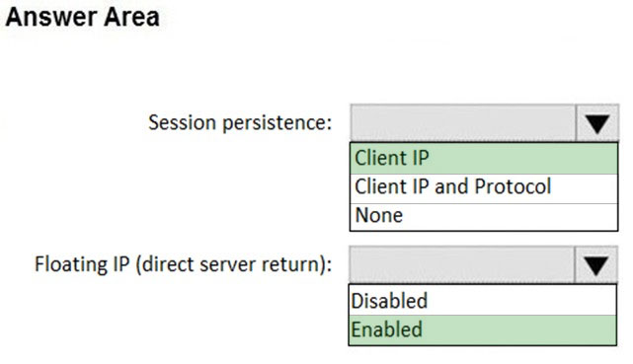This screenshot has height=364, width=633.
Task: Select the white None list row
Action: coord(484,217)
